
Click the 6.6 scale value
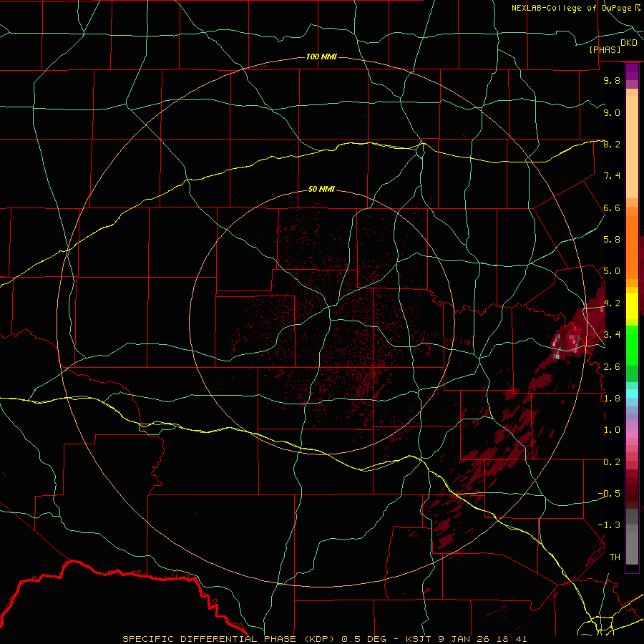click(x=612, y=208)
